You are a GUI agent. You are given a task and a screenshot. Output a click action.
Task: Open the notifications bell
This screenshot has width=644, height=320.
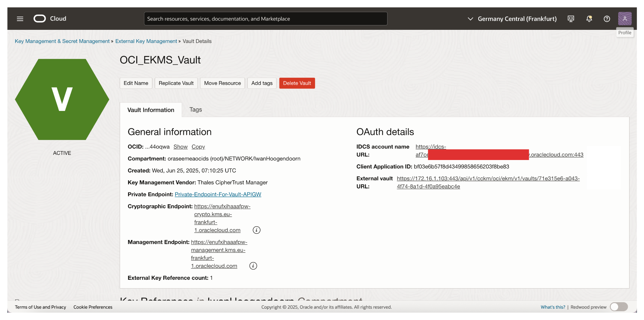(589, 19)
